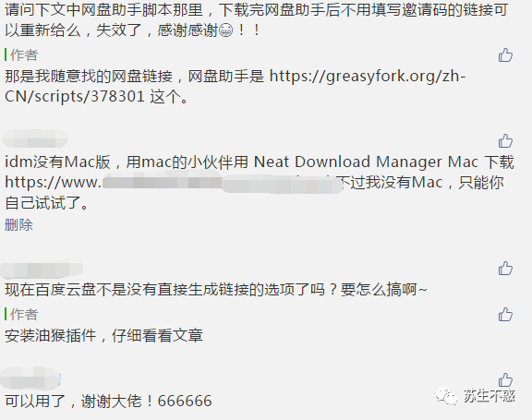Select blurred username above the 百度云盘 comment

coord(42,270)
